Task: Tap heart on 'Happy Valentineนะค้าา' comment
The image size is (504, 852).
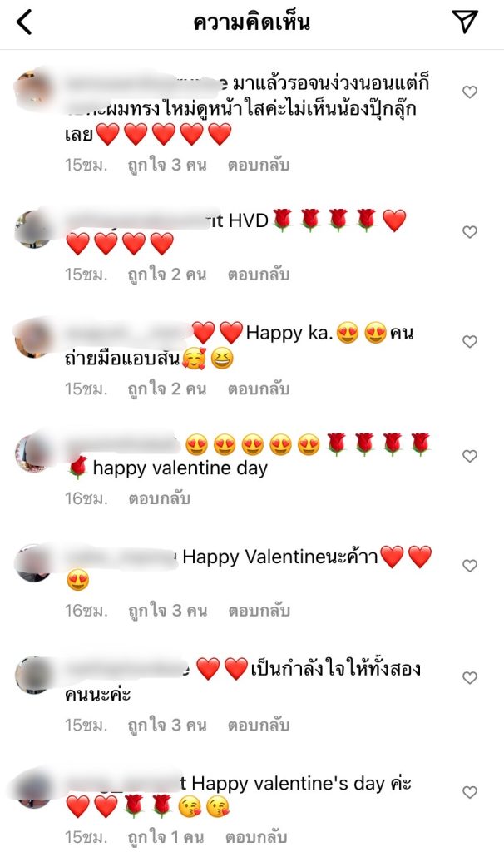Action: pyautogui.click(x=470, y=566)
